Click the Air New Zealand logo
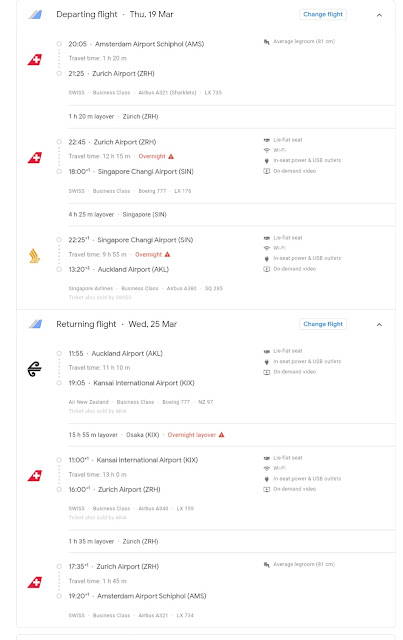403x640 pixels. pos(35,369)
